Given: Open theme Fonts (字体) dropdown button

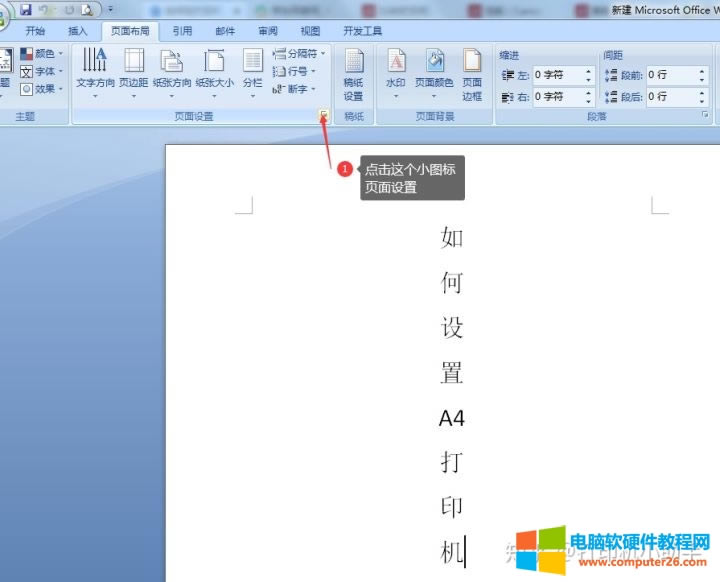Looking at the screenshot, I should click(x=42, y=71).
